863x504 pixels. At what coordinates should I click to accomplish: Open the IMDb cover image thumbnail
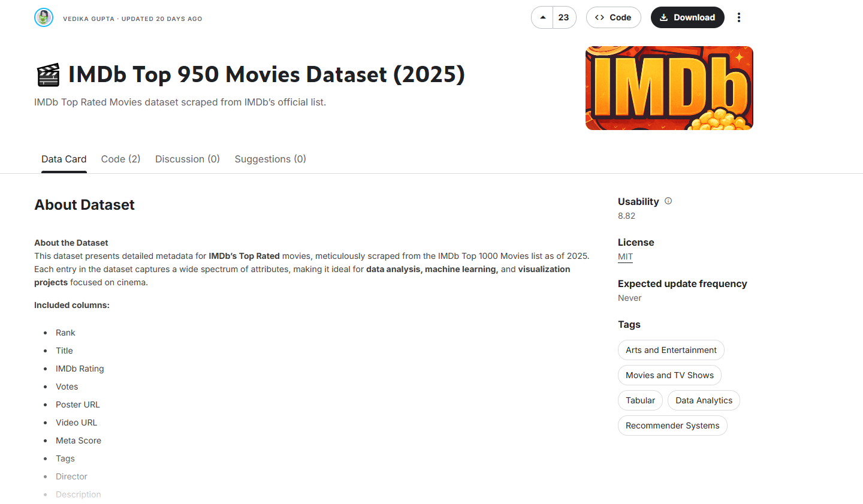(x=669, y=88)
